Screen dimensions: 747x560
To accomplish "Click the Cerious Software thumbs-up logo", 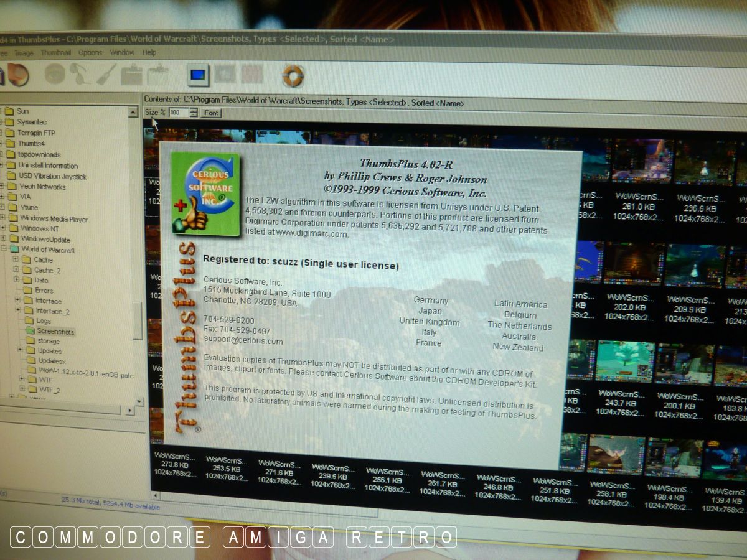I will [x=205, y=194].
